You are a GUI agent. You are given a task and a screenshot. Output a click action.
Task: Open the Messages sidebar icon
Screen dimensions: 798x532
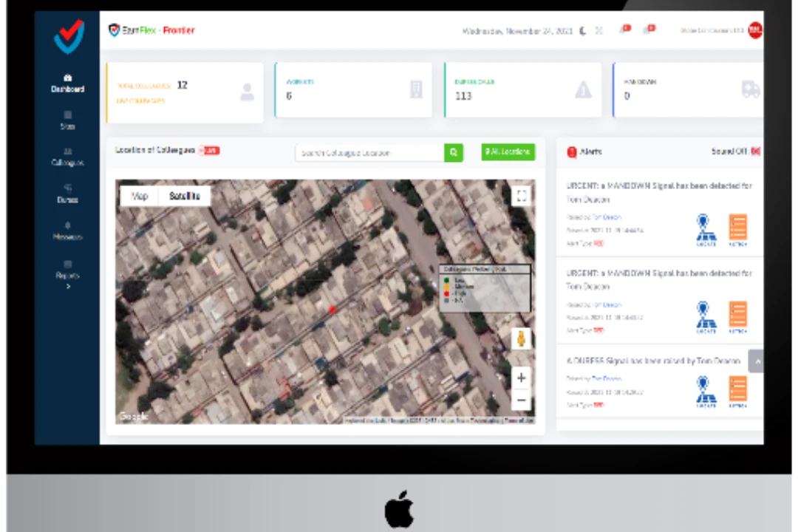(x=67, y=231)
